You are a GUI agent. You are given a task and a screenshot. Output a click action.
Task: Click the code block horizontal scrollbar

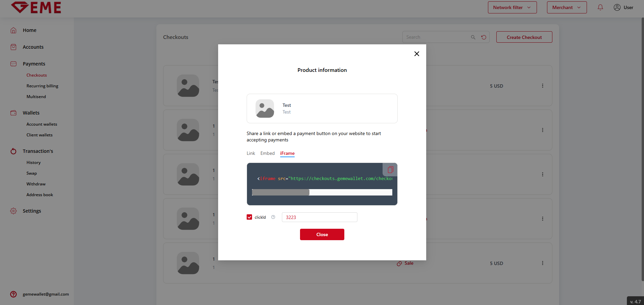pyautogui.click(x=281, y=192)
